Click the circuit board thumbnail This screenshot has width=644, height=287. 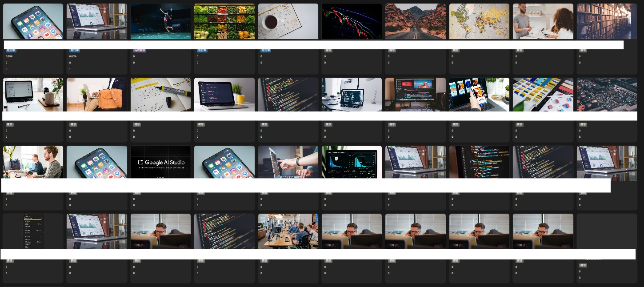607,95
